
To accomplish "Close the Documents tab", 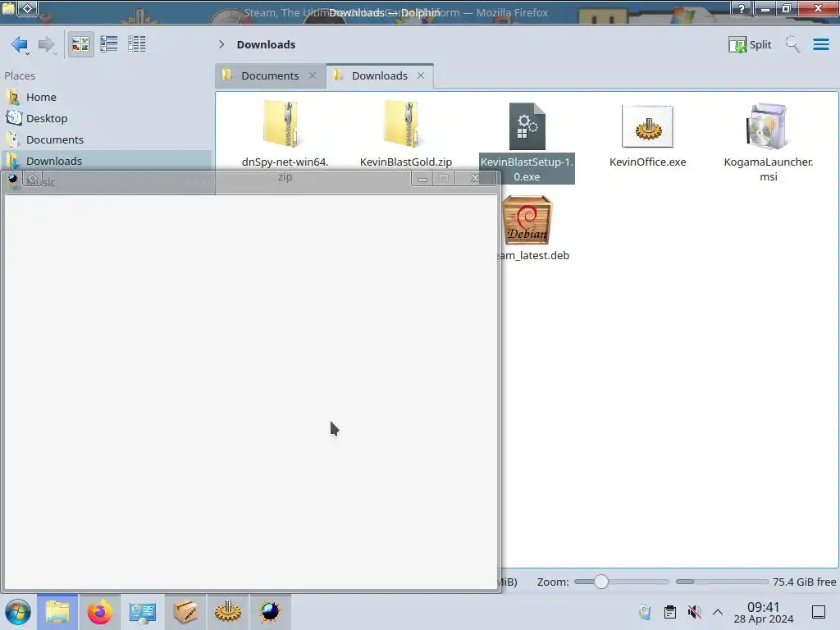I will click(x=313, y=75).
